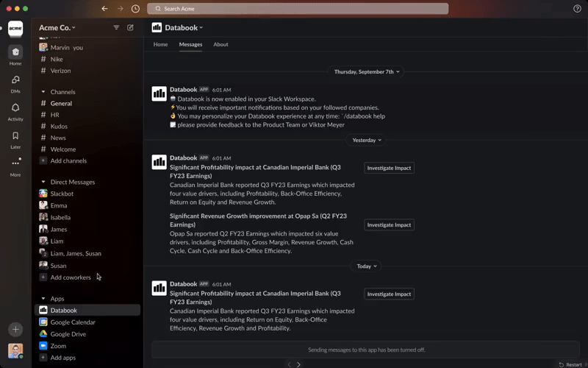Collapse the Direct Messages section
The image size is (588, 368).
point(43,182)
